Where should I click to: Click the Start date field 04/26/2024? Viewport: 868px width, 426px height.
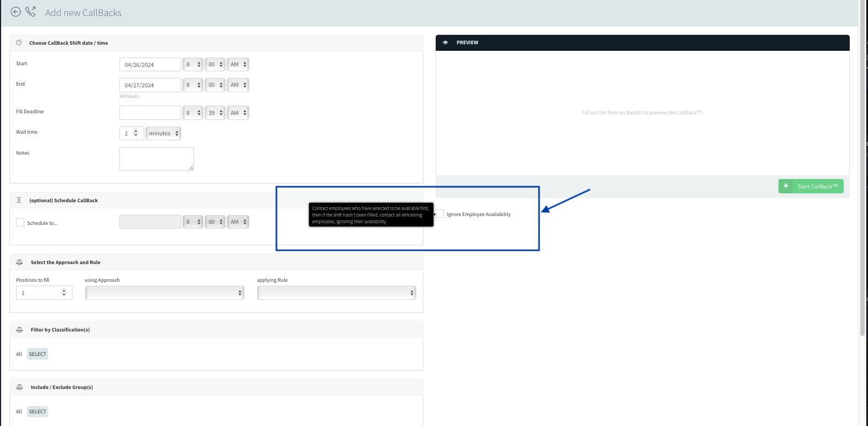point(150,65)
